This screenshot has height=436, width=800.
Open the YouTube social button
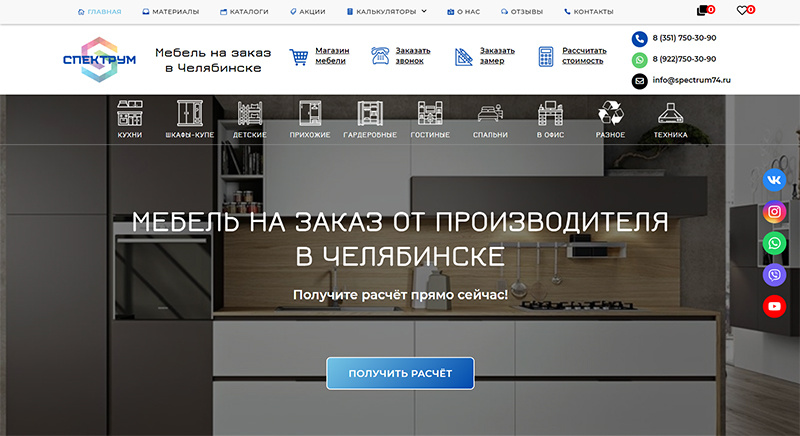coord(774,306)
